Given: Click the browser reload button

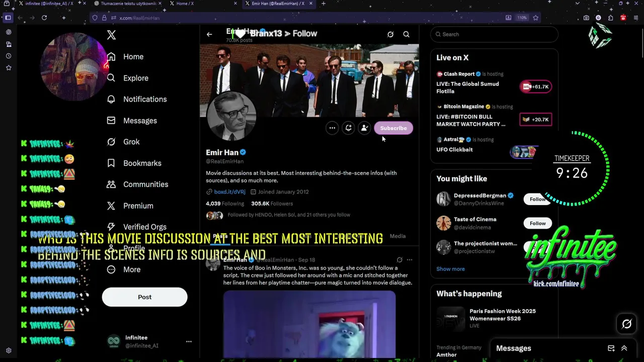Looking at the screenshot, I should pos(44,18).
